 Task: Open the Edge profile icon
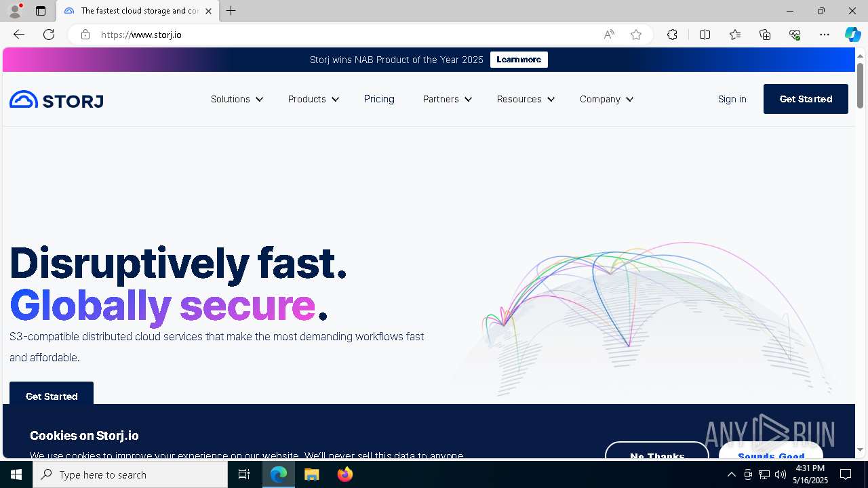15,11
